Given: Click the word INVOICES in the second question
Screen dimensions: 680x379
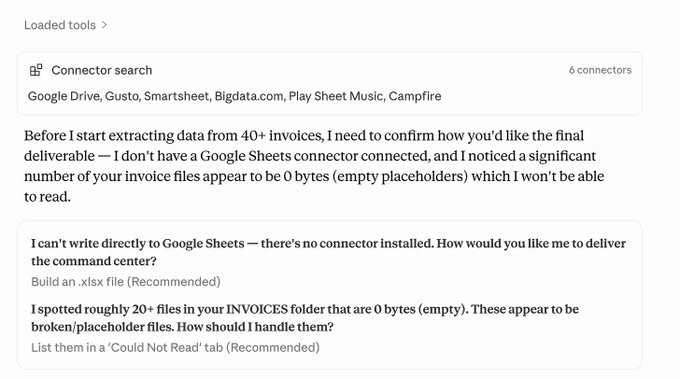Looking at the screenshot, I should point(257,309).
